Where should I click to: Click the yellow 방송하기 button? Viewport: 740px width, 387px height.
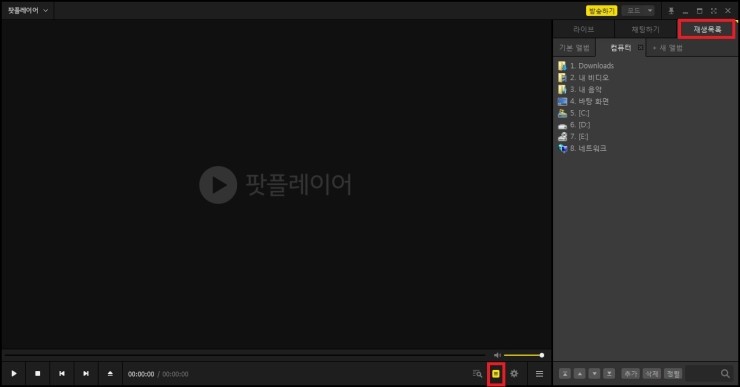coord(601,10)
